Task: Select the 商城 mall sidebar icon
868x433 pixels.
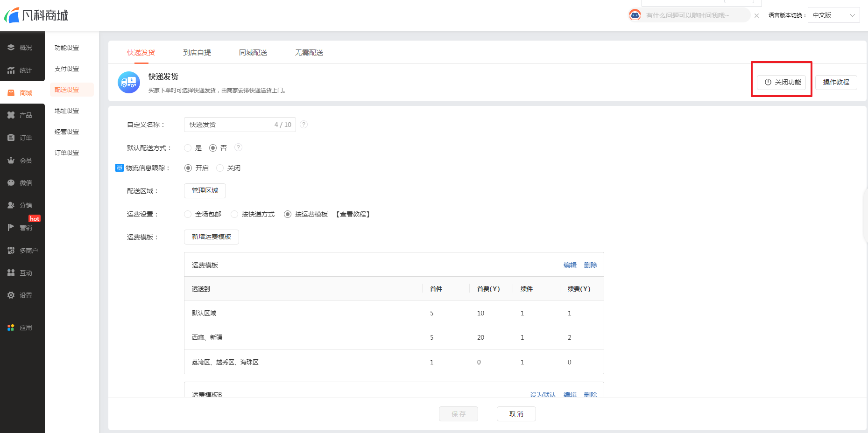Action: click(x=11, y=93)
